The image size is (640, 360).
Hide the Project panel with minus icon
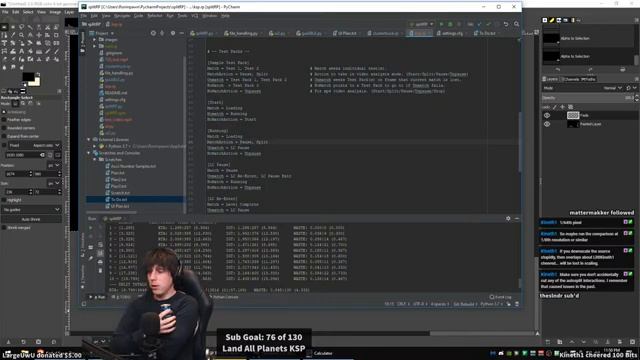[x=182, y=33]
